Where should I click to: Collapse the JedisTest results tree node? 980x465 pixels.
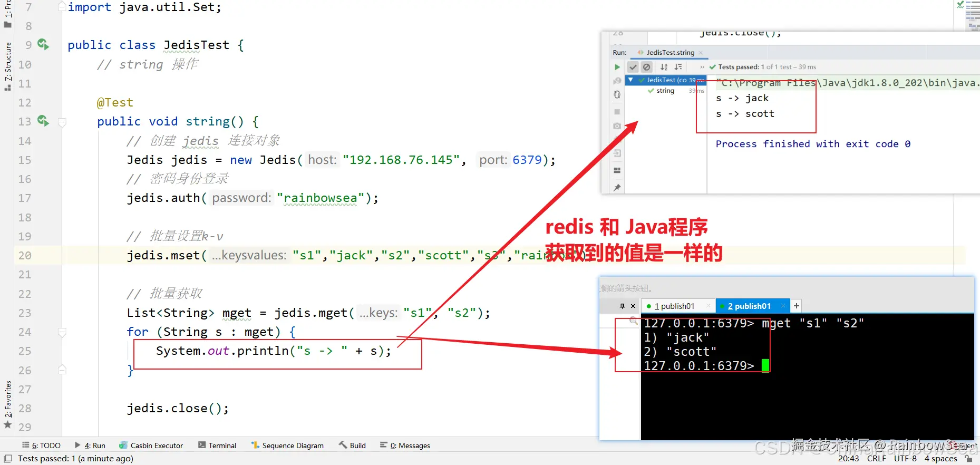(x=630, y=80)
